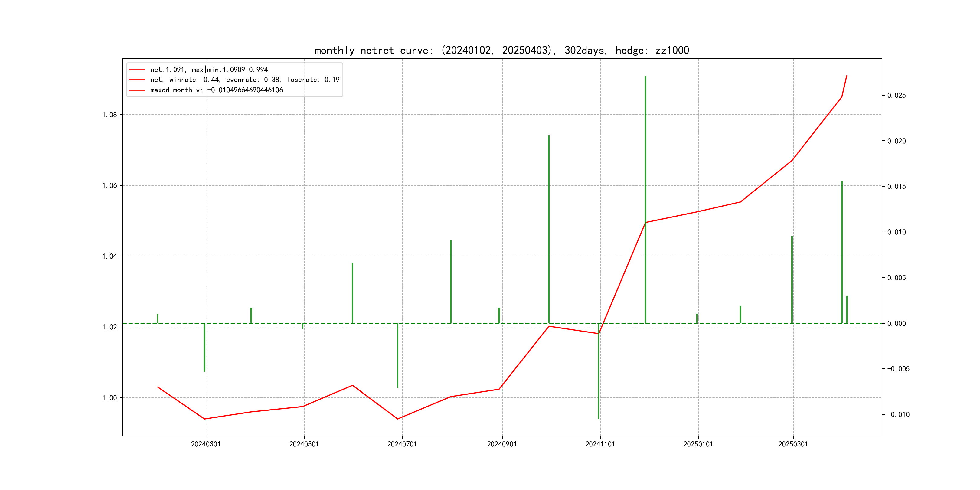Click legend entry 'net:1.091, max|min:1.0909|0.994'
This screenshot has width=980, height=490.
209,70
